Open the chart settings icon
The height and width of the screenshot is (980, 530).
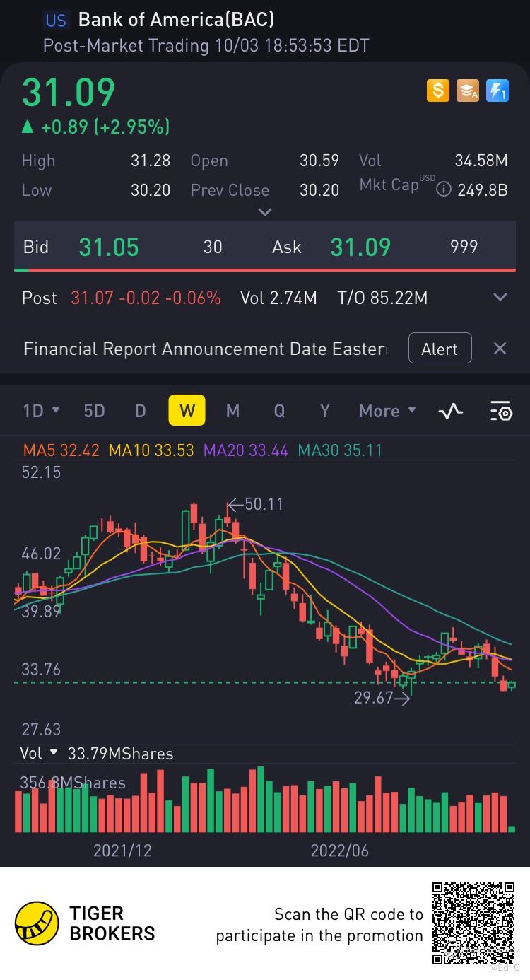[x=500, y=411]
